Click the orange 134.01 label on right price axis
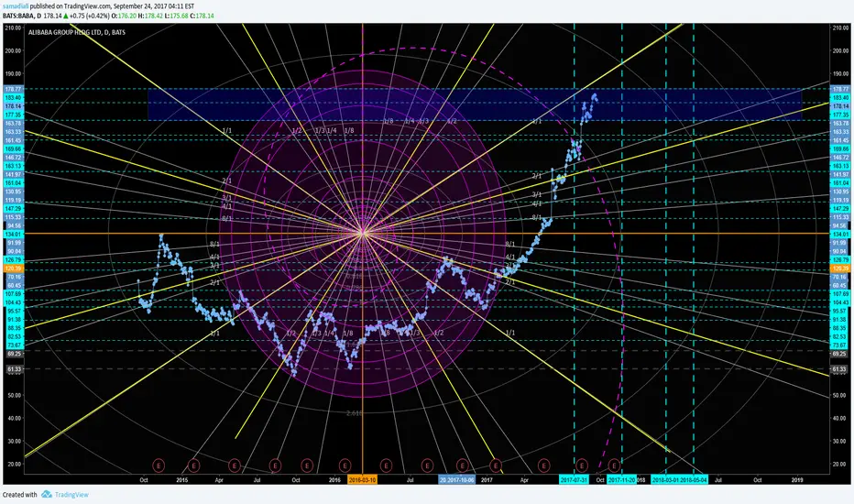 click(840, 235)
